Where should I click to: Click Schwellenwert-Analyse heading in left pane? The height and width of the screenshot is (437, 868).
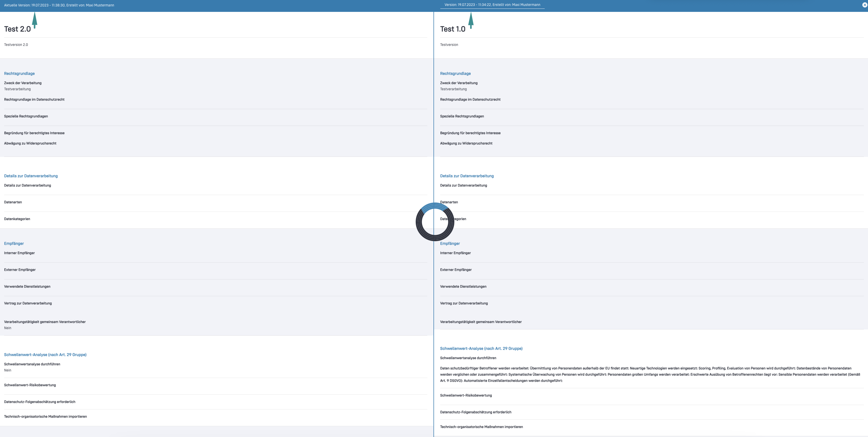click(x=45, y=355)
